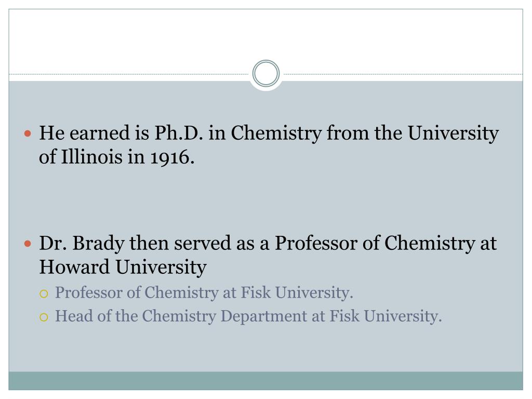Click the circle ornament on the divider line
The height and width of the screenshot is (399, 532).
(266, 73)
